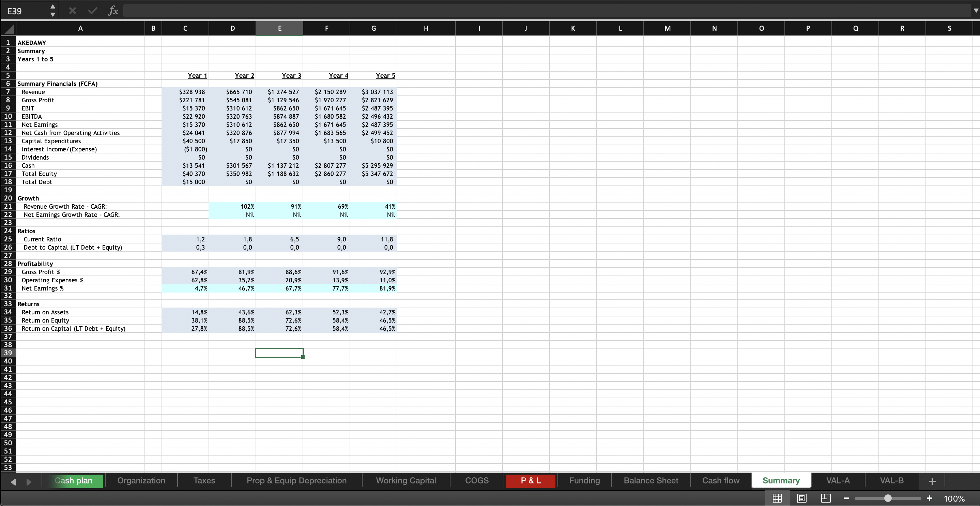Open the Funding sheet tab
980x506 pixels.
click(584, 480)
